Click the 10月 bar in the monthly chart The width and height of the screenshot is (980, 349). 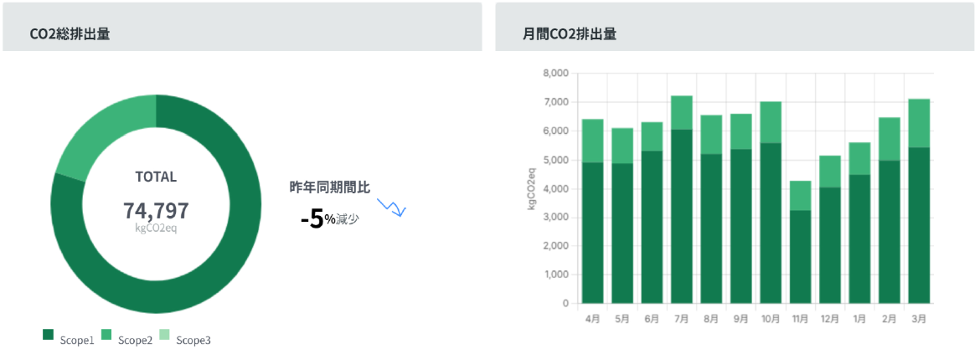coord(771,203)
